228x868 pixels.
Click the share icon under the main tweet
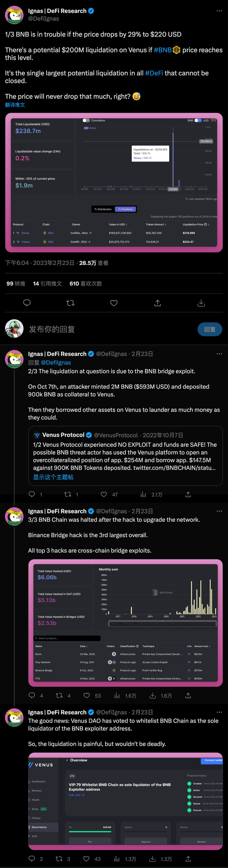pos(157,303)
